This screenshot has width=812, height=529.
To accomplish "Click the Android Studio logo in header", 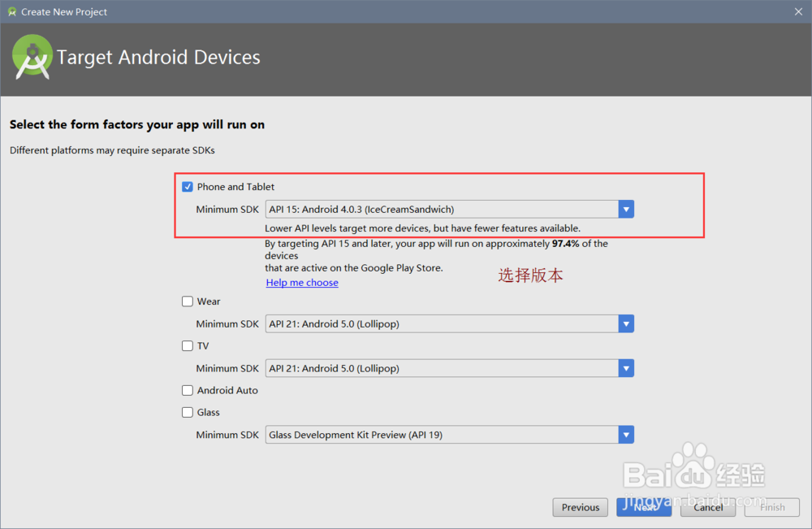I will coord(32,57).
